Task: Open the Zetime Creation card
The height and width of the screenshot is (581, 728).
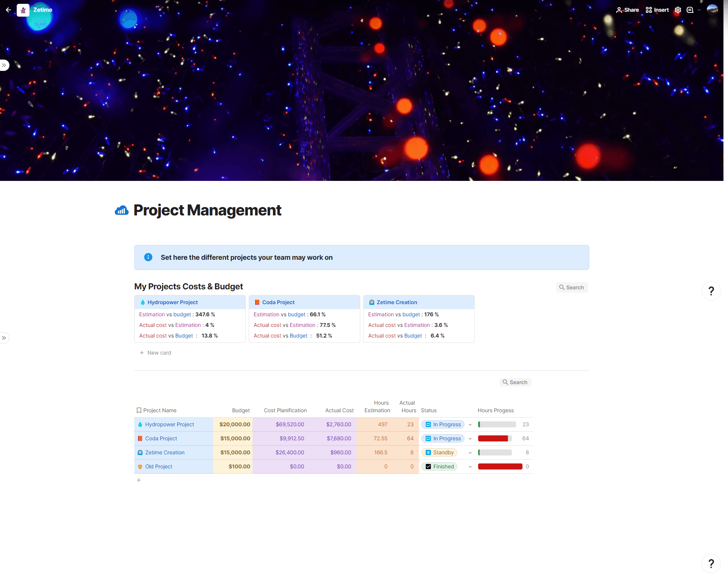Action: [x=419, y=319]
